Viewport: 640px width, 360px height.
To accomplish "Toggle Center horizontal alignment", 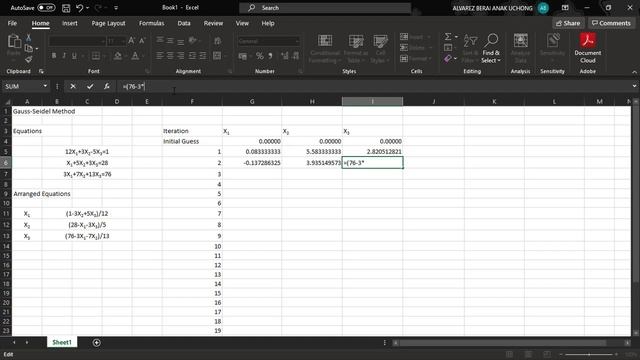I will pyautogui.click(x=170, y=56).
